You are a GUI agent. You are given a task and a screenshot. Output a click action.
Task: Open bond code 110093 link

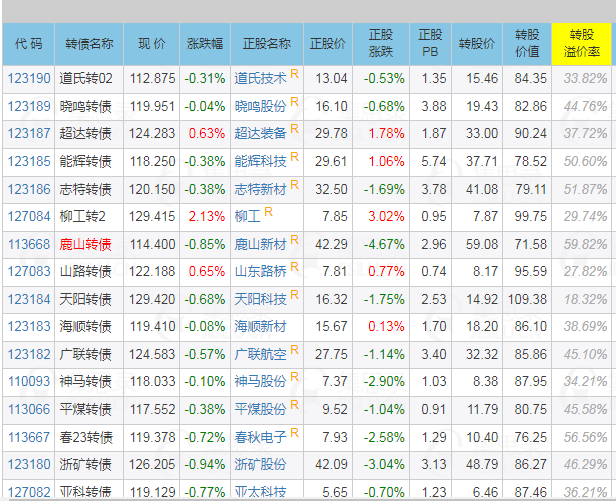(x=29, y=382)
